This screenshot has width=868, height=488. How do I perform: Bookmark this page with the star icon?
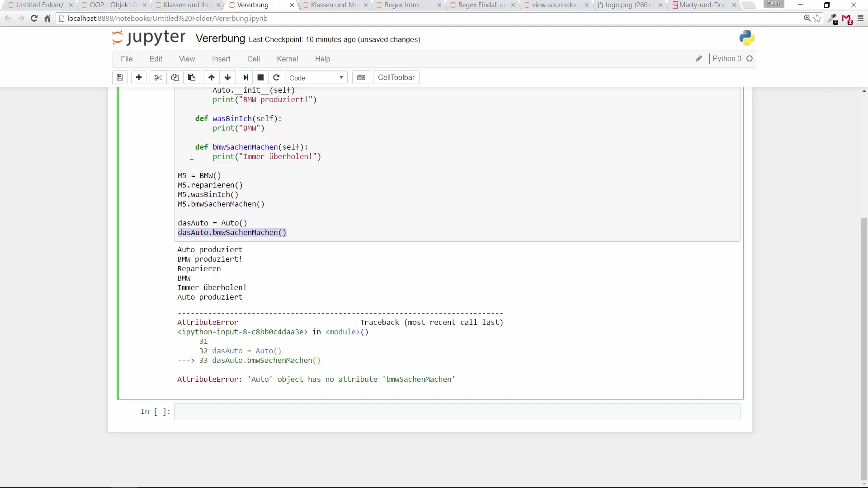(817, 19)
